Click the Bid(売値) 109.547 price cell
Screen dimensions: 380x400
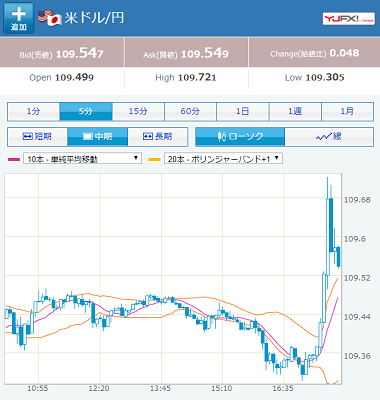tap(62, 52)
